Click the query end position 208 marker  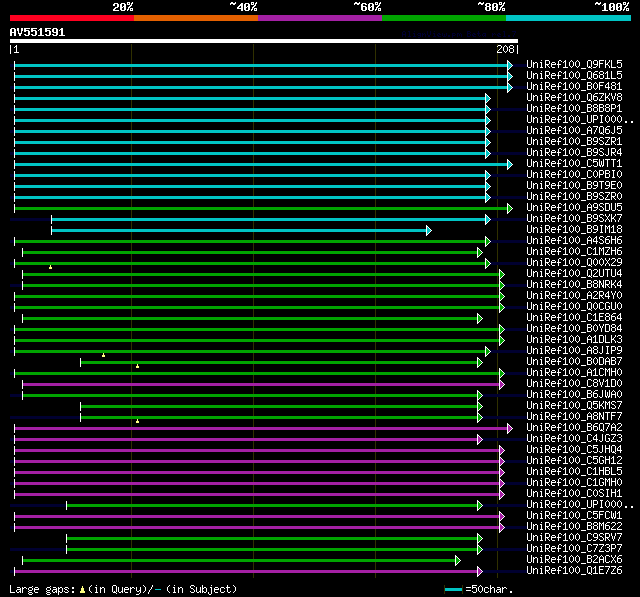point(507,49)
